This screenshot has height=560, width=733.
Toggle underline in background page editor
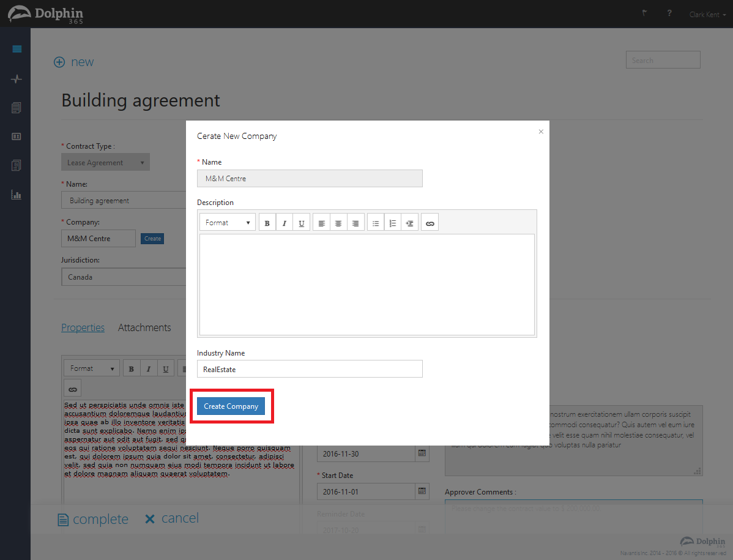165,369
